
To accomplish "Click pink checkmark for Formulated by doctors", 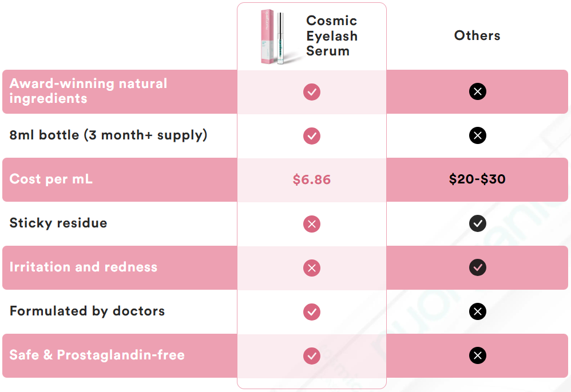I will tap(312, 311).
